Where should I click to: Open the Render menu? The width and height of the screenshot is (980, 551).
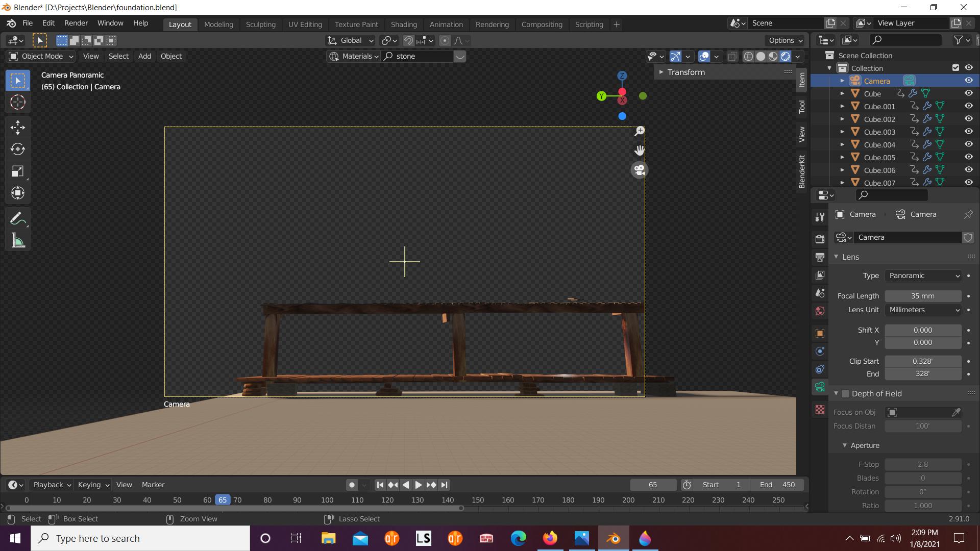[76, 23]
